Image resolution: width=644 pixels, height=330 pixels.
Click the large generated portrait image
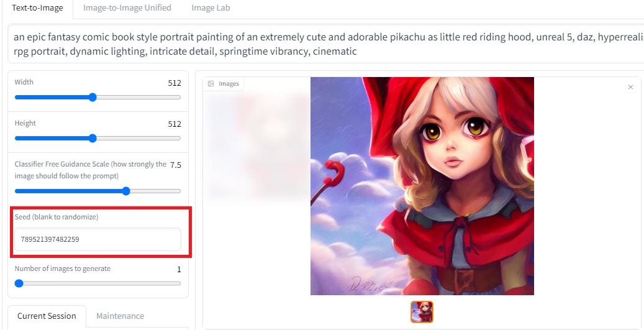(x=422, y=186)
